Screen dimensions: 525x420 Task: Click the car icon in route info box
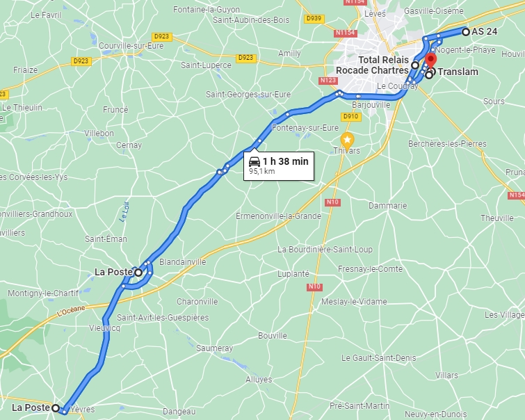(255, 161)
